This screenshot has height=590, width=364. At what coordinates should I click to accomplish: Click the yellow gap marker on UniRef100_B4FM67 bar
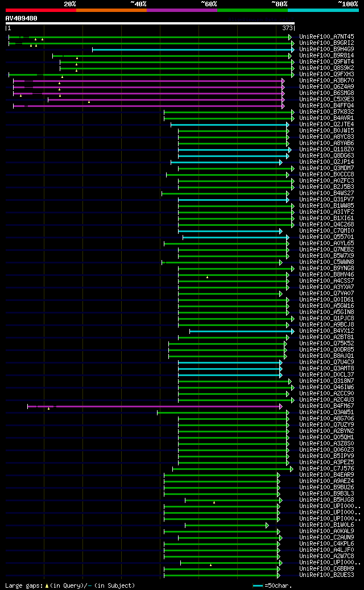[x=48, y=409]
